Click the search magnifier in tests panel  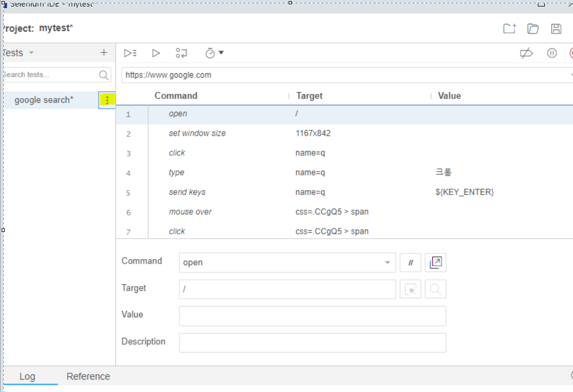pos(104,75)
